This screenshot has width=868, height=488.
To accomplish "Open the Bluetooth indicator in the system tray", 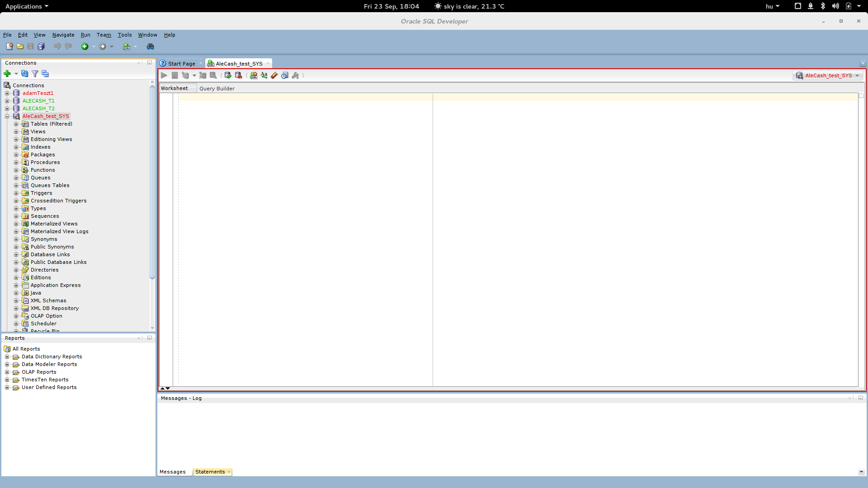I will 823,6.
